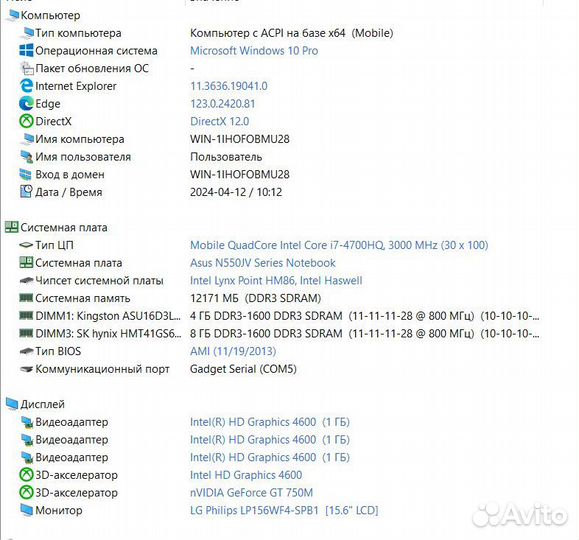This screenshot has width=579, height=540.
Task: Click the Edge browser icon
Action: (26, 103)
